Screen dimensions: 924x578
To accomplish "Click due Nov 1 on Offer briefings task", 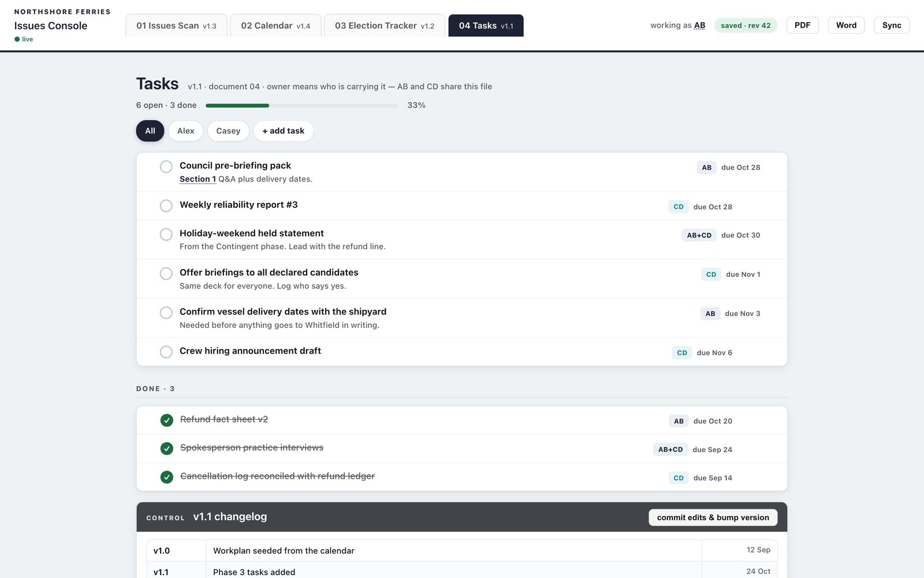I will pyautogui.click(x=743, y=275).
